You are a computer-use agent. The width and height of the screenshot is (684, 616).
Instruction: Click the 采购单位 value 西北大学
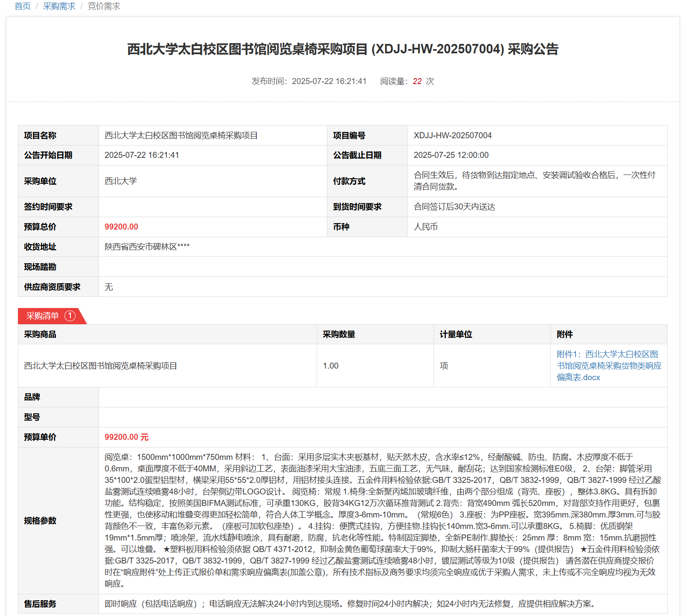coord(121,181)
